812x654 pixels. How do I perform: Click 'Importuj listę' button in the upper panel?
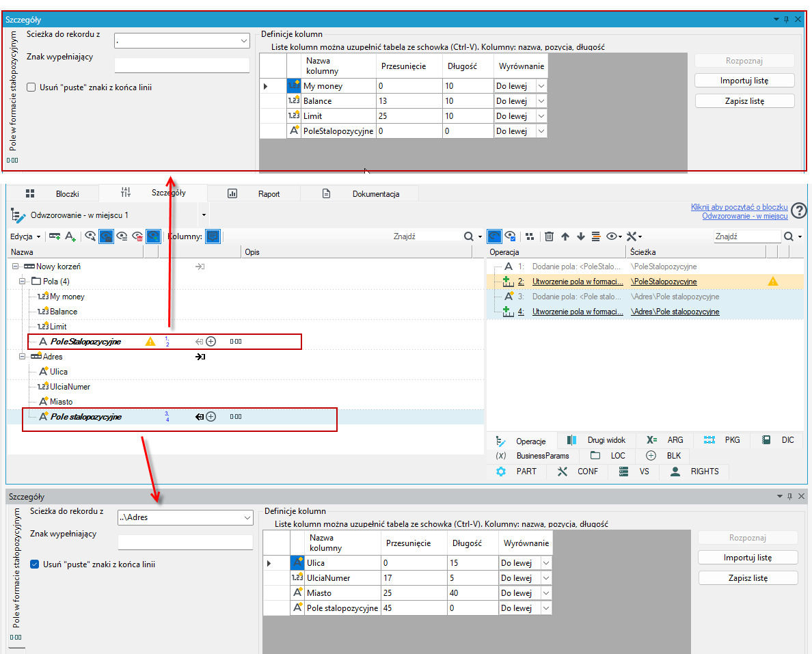point(744,80)
